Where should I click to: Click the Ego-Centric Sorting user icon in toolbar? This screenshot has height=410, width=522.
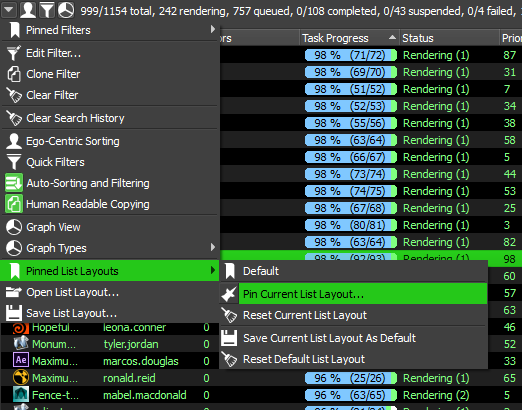(28, 10)
